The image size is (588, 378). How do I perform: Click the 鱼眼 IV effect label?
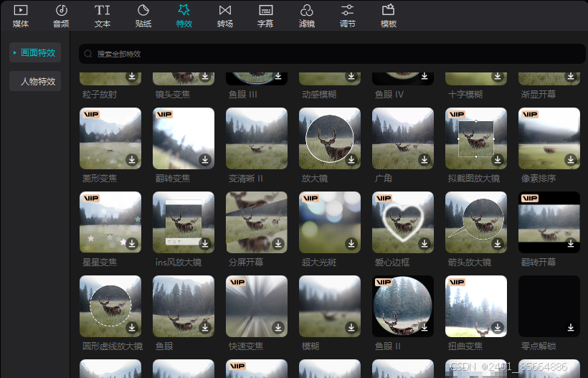point(389,95)
